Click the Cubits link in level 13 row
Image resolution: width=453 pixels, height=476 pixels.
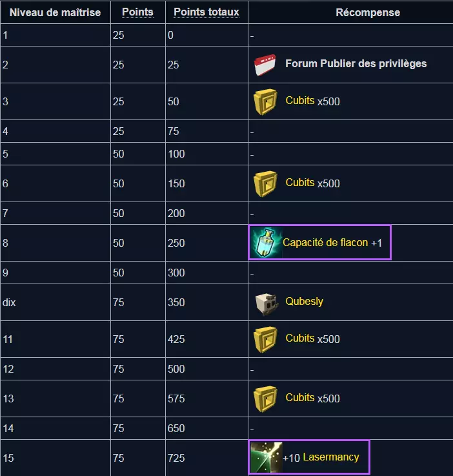pos(300,398)
